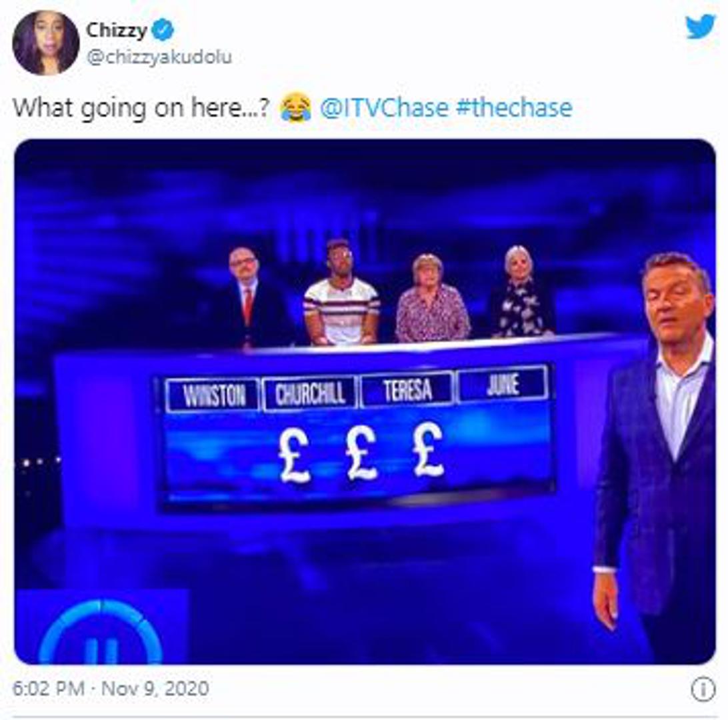This screenshot has width=728, height=720.
Task: Click the Nov 9, 2020 date
Action: pos(155,688)
